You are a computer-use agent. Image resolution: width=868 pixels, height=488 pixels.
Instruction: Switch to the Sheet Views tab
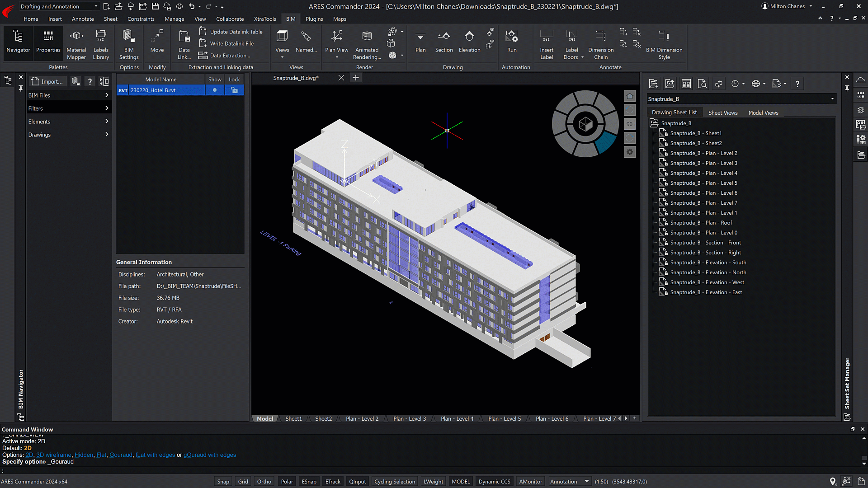click(722, 113)
